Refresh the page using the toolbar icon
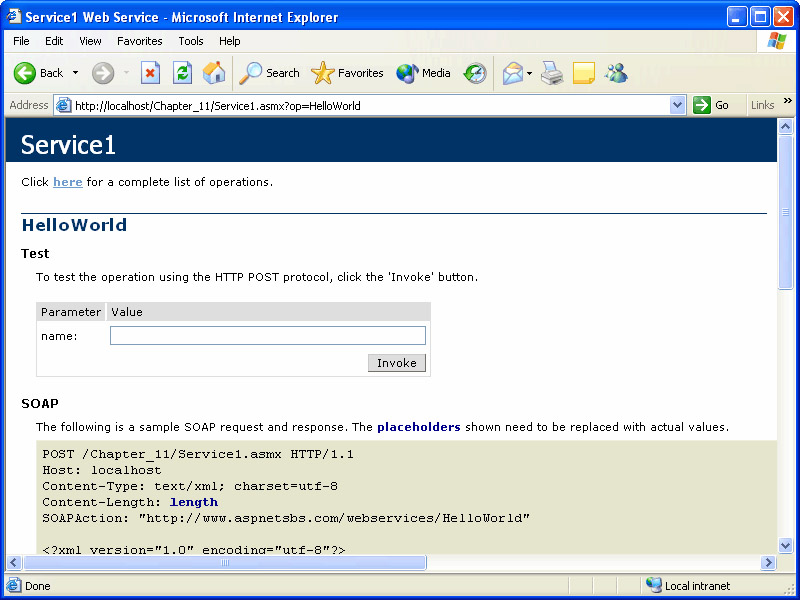The height and width of the screenshot is (600, 800). 182,73
